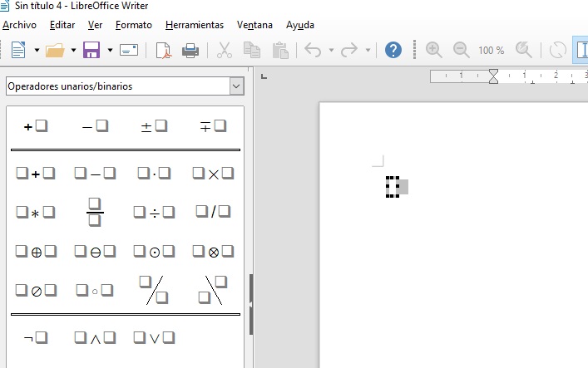The width and height of the screenshot is (588, 368).
Task: Click the Save document icon
Action: coord(91,50)
